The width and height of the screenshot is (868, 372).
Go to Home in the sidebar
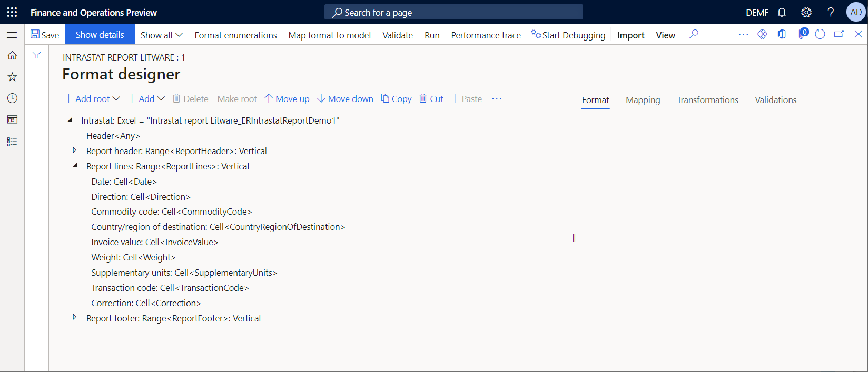point(12,55)
